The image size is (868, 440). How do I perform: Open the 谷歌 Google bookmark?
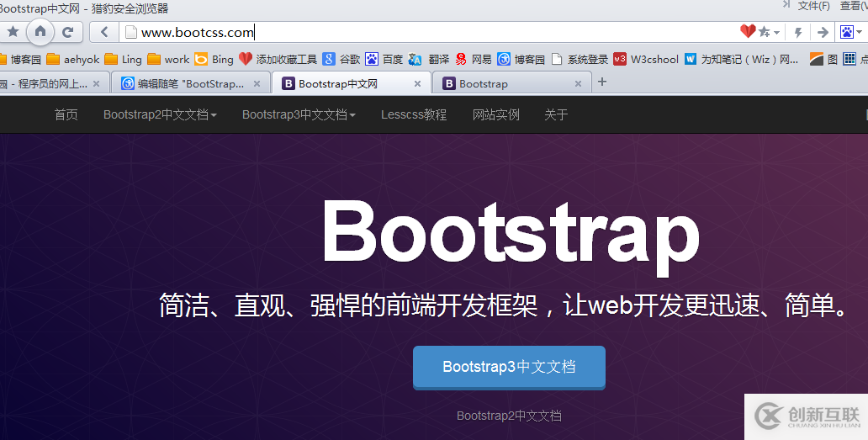point(341,59)
